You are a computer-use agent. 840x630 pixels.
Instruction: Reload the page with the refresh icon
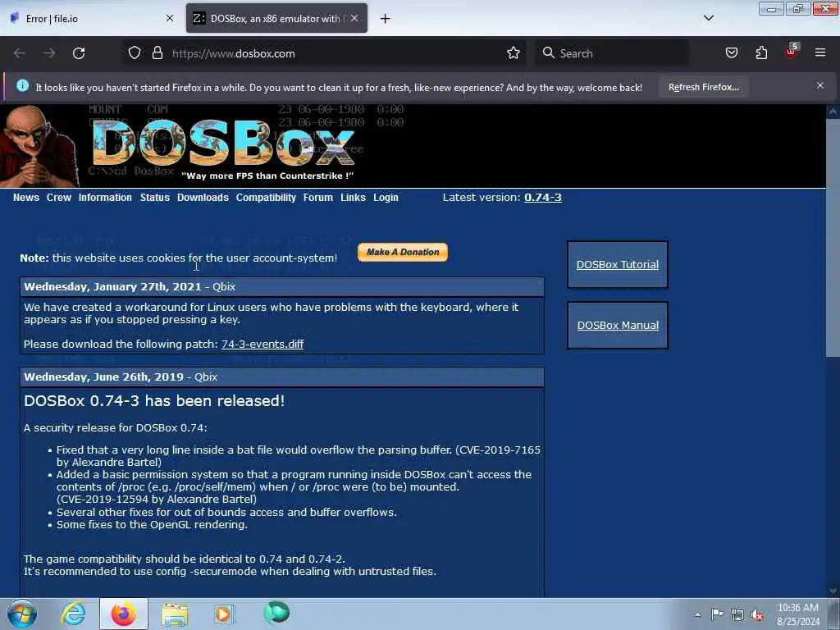click(79, 53)
